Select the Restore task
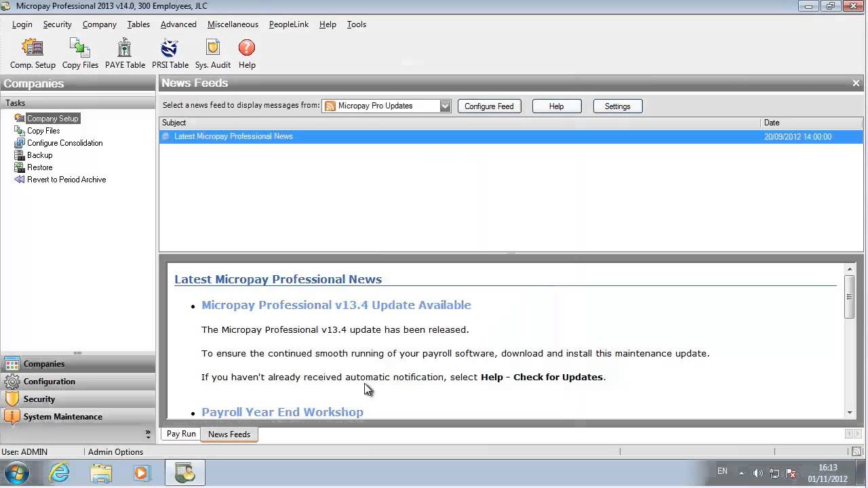This screenshot has width=868, height=488. [x=39, y=167]
